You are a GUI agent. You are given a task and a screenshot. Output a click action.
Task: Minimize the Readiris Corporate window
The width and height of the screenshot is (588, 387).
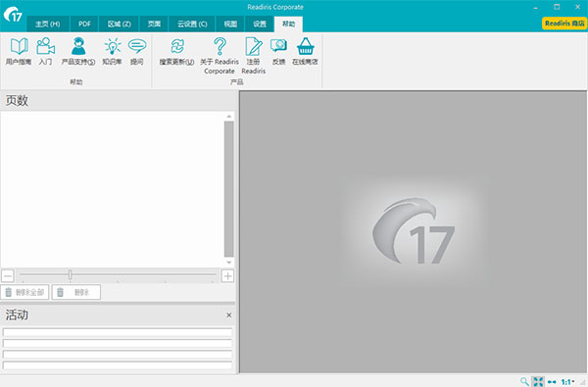(535, 7)
